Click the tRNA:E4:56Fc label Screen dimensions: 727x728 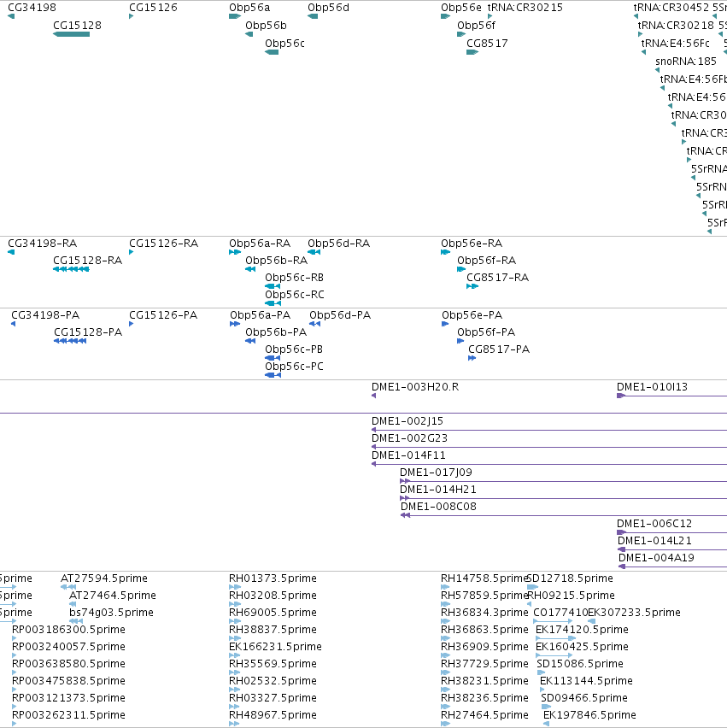676,44
